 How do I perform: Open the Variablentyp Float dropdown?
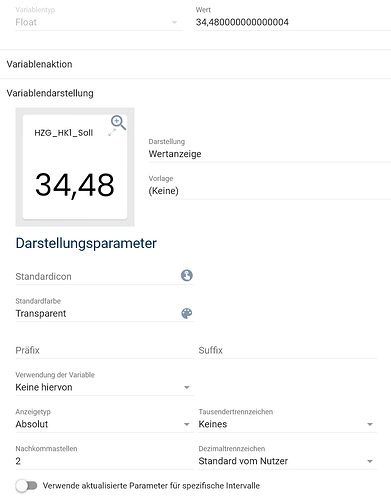pyautogui.click(x=99, y=22)
